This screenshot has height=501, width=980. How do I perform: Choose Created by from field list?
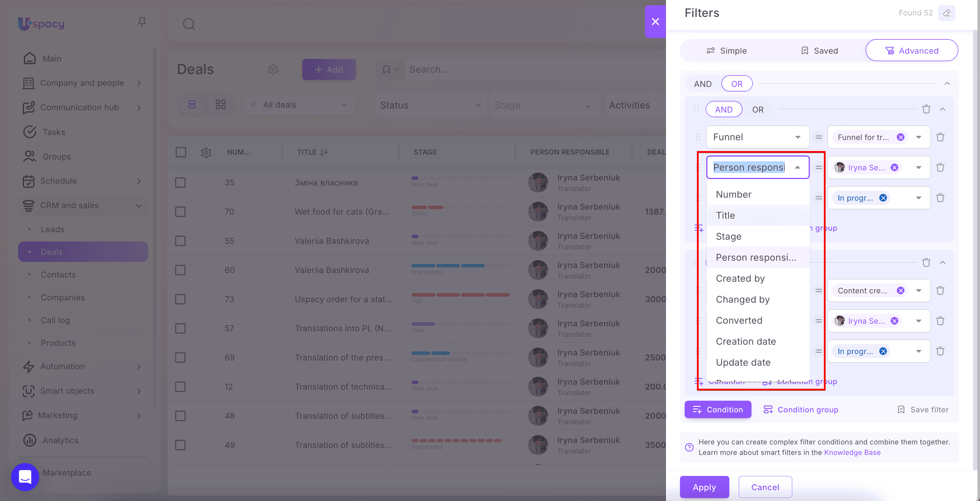740,278
